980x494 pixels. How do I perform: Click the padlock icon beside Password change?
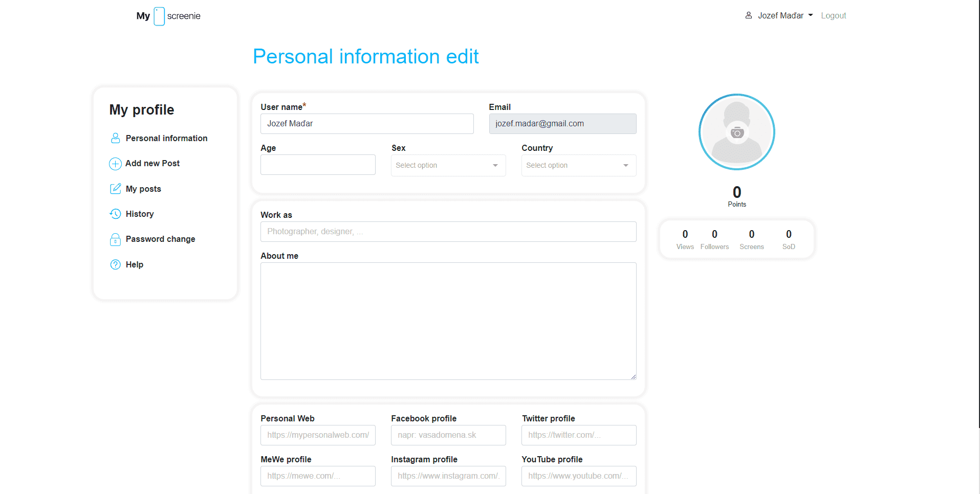click(115, 239)
